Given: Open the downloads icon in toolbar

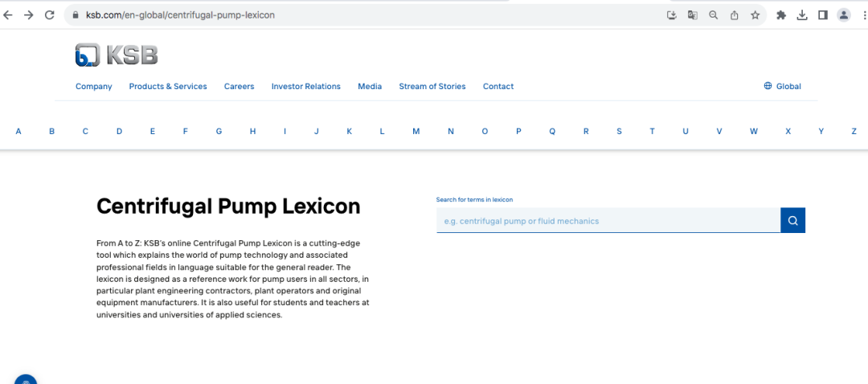Looking at the screenshot, I should tap(802, 15).
